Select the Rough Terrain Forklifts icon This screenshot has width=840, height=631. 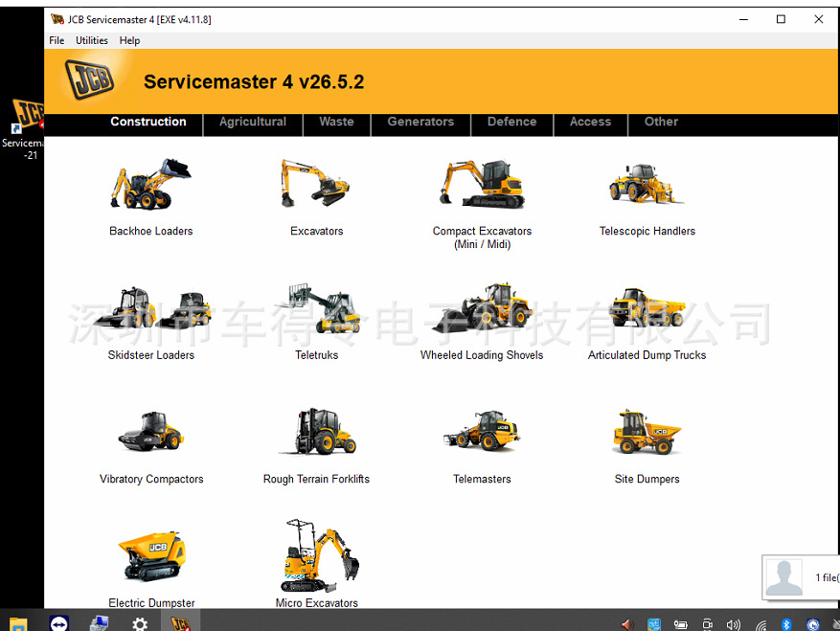tap(317, 431)
